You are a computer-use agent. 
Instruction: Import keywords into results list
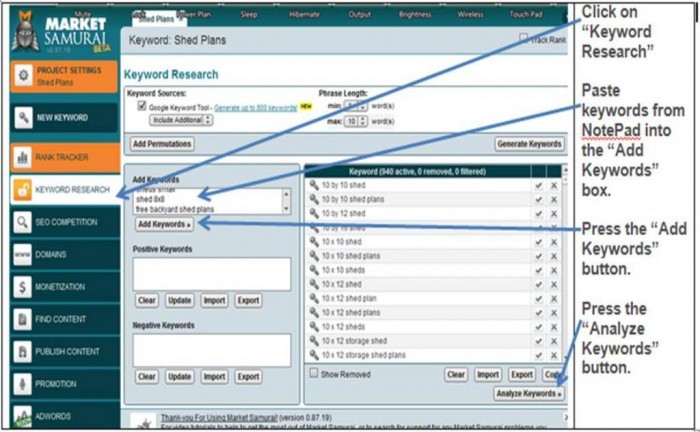click(x=488, y=374)
